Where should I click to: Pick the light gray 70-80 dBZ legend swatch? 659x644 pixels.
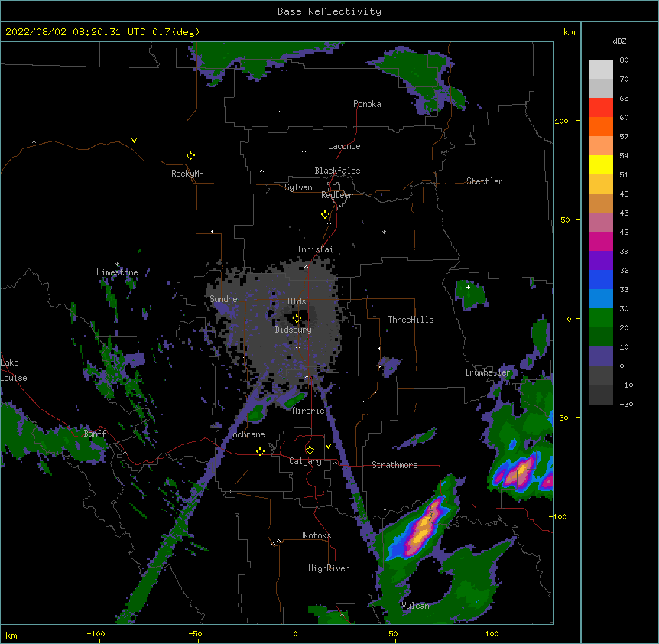601,70
